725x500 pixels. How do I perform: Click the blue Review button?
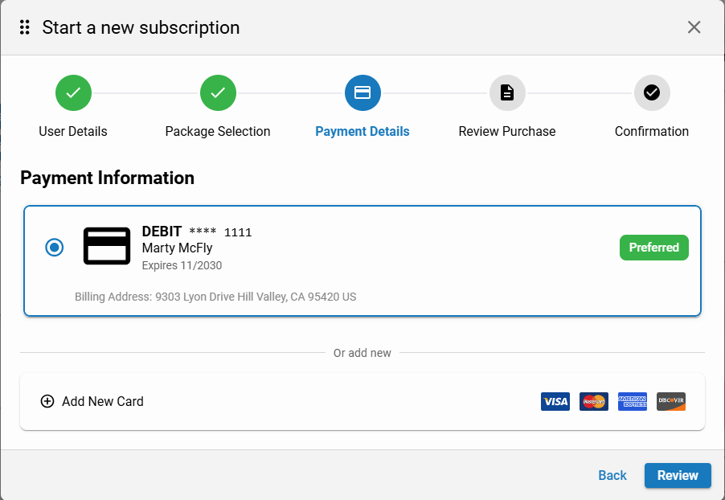click(x=678, y=475)
